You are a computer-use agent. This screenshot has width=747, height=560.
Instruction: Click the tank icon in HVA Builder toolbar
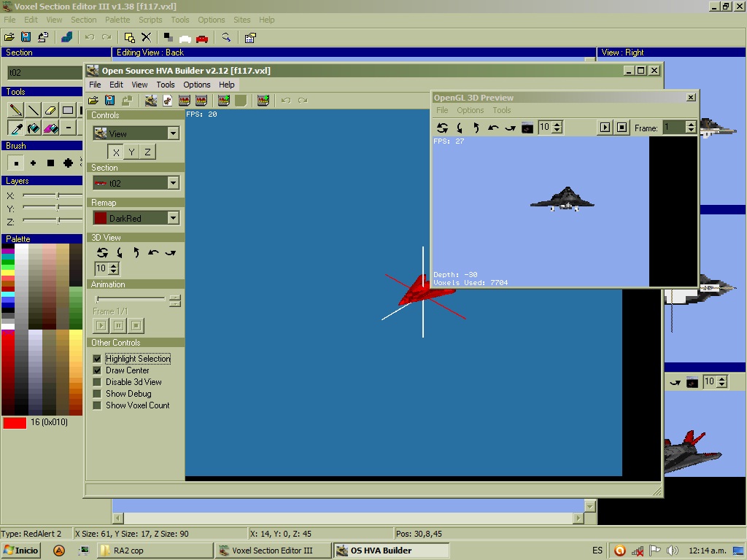150,100
